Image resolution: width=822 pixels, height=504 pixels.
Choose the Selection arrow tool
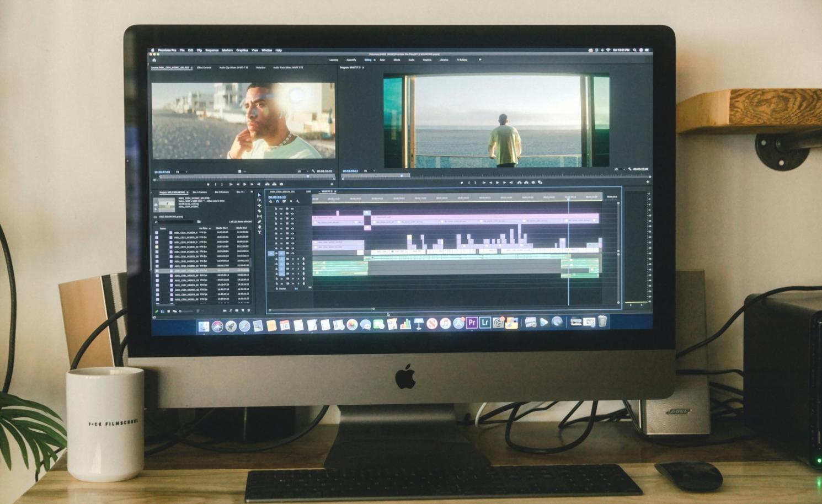259,195
